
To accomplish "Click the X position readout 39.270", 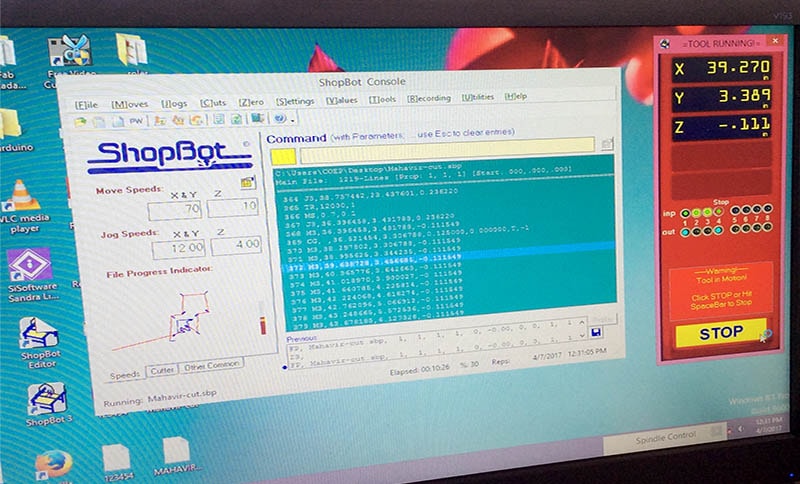I will point(721,68).
